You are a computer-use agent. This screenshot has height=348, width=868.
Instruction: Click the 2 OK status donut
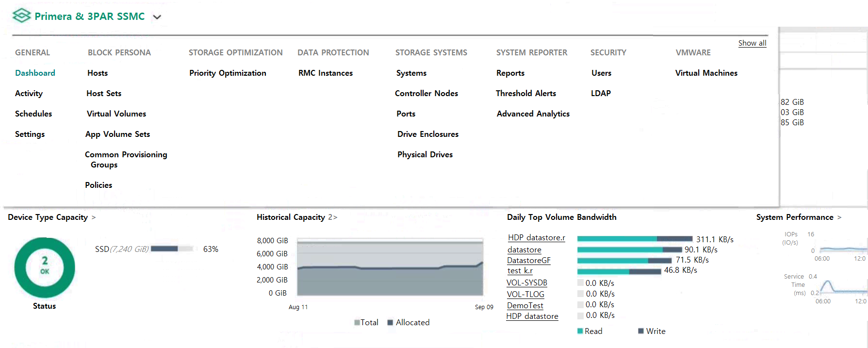(x=45, y=267)
